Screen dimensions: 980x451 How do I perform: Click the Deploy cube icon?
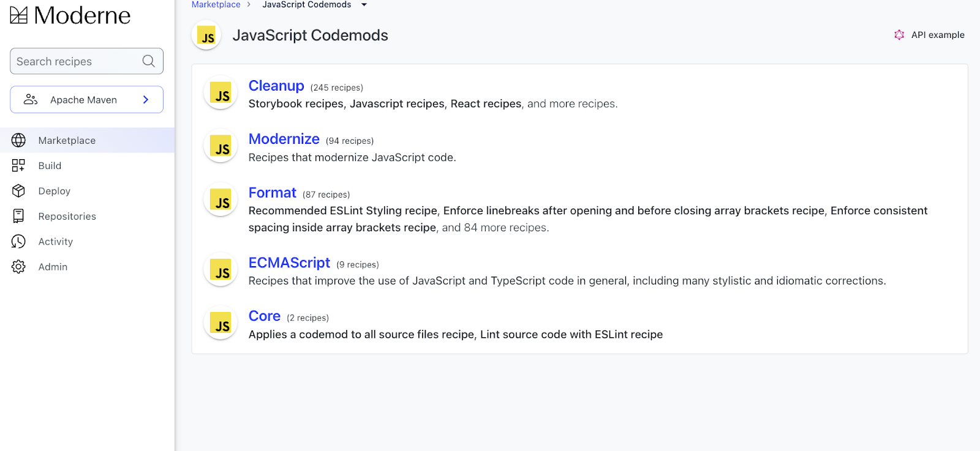(18, 191)
